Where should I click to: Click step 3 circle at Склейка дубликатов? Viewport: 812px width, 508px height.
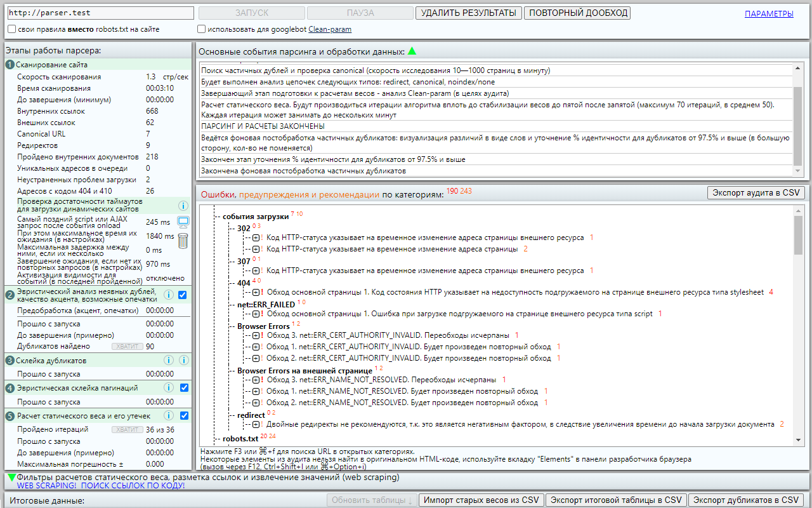(10, 361)
